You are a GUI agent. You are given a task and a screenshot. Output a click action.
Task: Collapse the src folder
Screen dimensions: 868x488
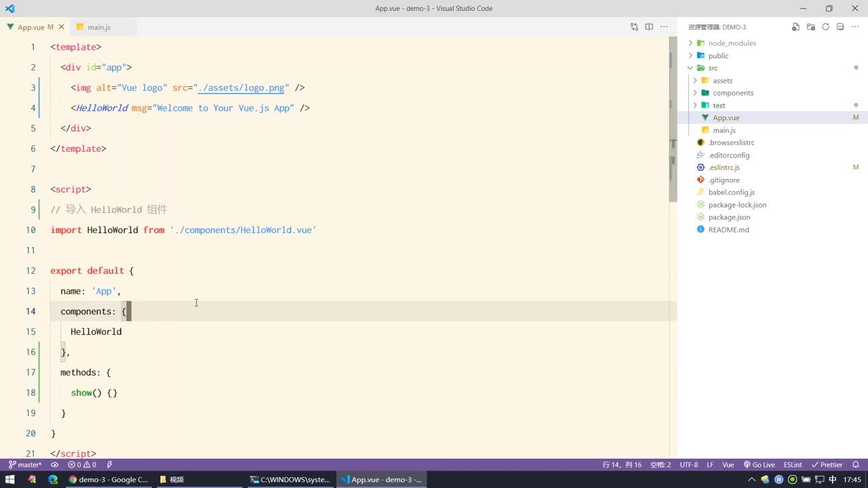(x=713, y=68)
